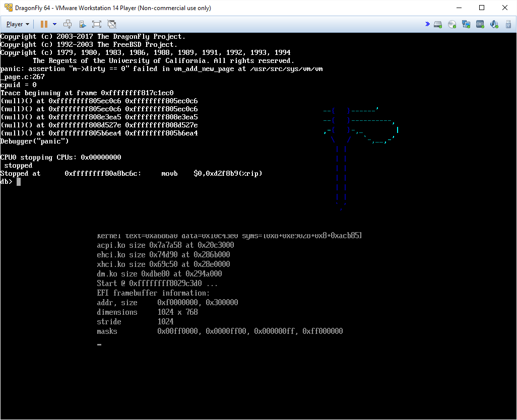
Task: Enter full screen mode
Action: (x=97, y=24)
